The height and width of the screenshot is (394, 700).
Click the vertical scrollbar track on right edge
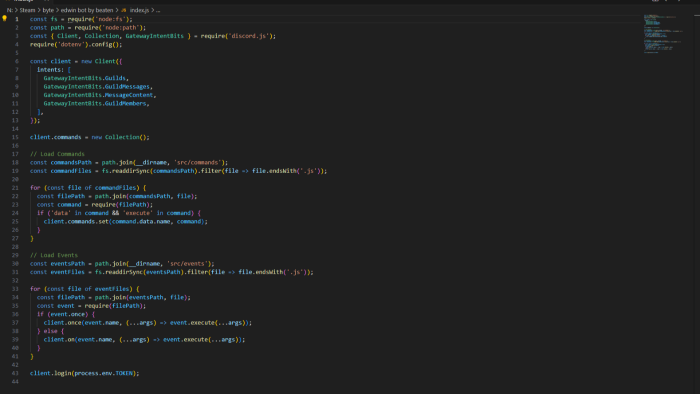pos(696,201)
